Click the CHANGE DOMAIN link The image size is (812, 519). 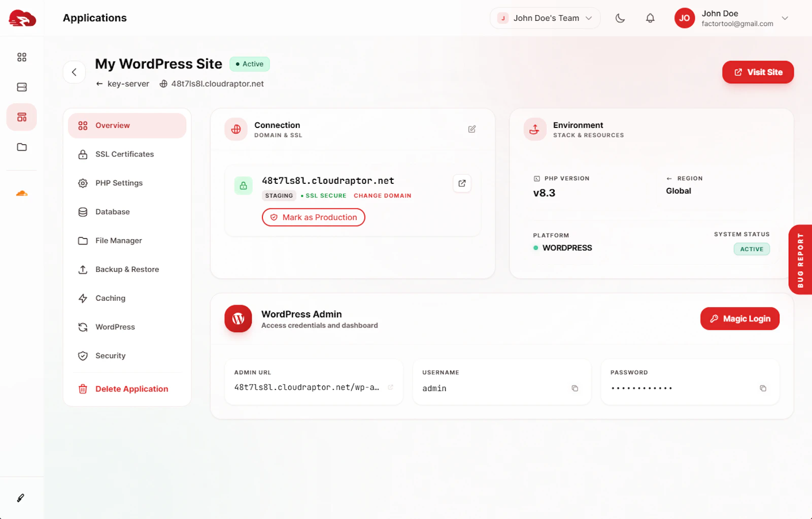coord(383,196)
